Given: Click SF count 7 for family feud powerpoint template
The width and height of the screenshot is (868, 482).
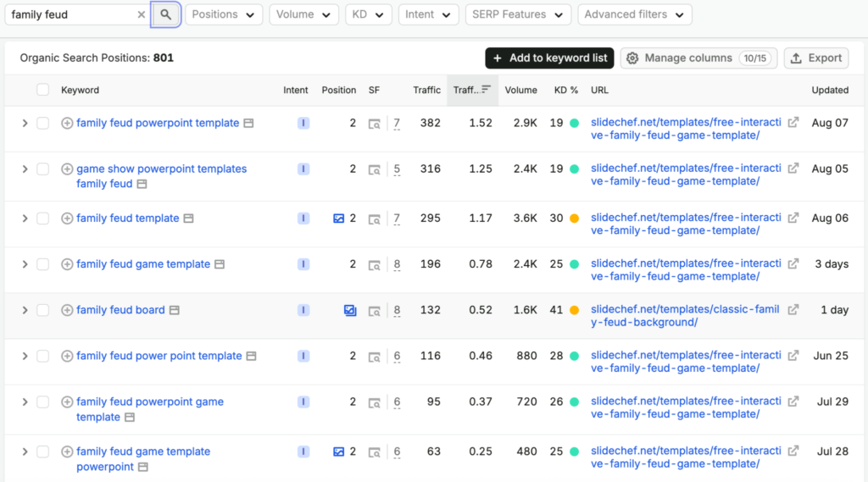Looking at the screenshot, I should [x=397, y=124].
